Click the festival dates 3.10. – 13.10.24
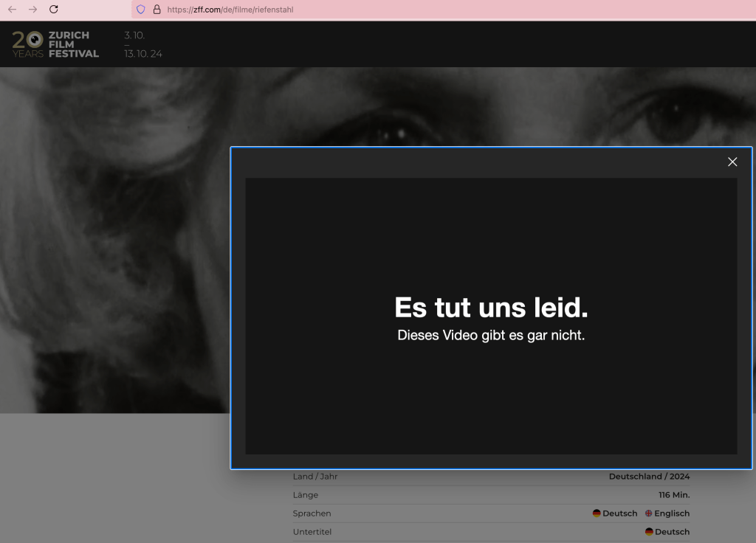The height and width of the screenshot is (543, 756). [x=142, y=44]
